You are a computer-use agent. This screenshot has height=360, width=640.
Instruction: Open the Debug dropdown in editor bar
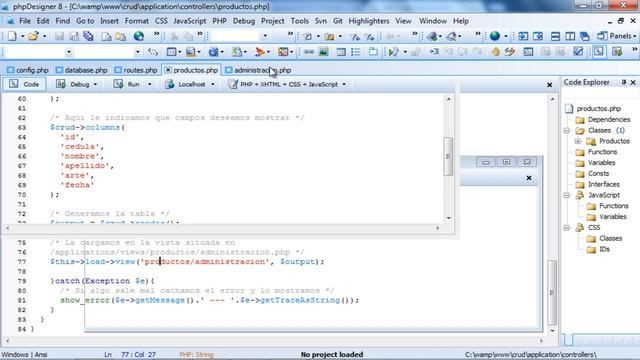point(95,84)
